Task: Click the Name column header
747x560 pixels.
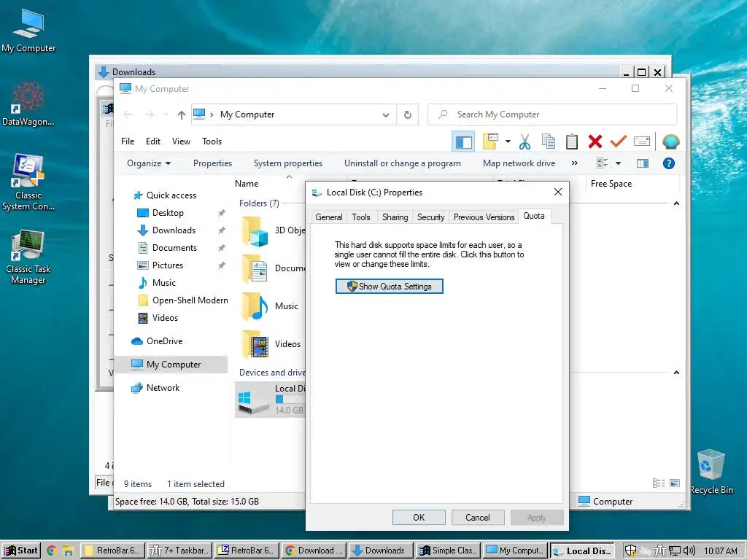Action: pos(247,184)
